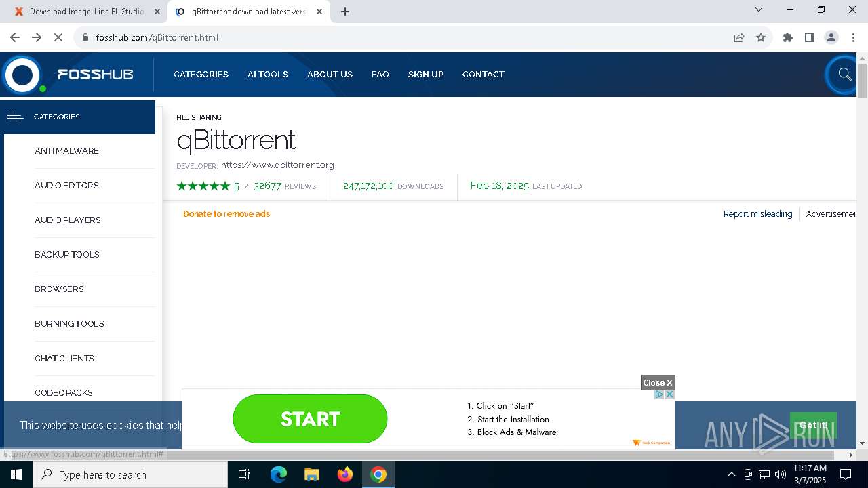Select the Backup Tools category

(x=67, y=255)
